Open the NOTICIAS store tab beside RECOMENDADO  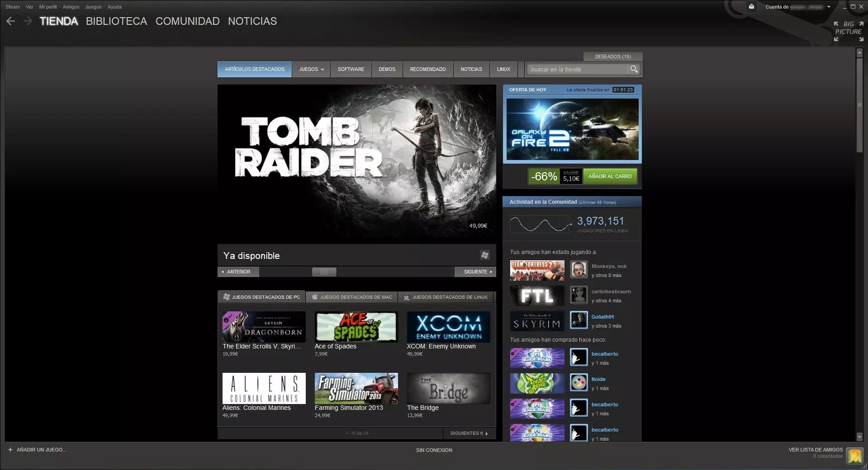[471, 69]
